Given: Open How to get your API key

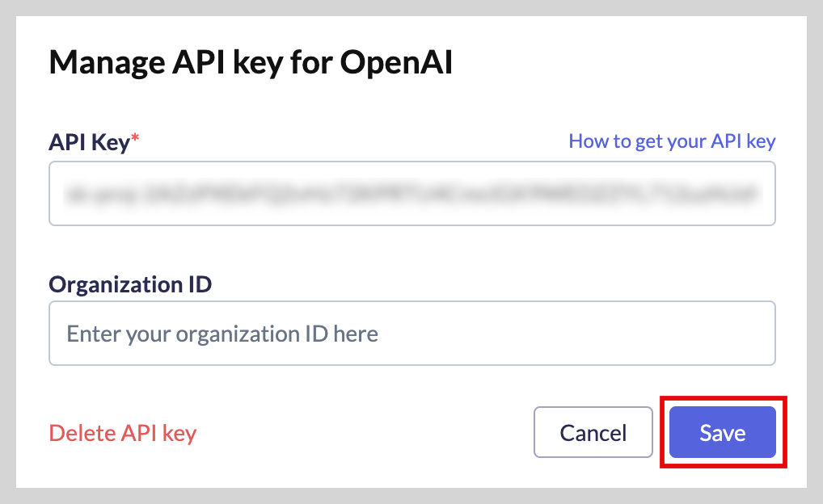Looking at the screenshot, I should coord(672,141).
